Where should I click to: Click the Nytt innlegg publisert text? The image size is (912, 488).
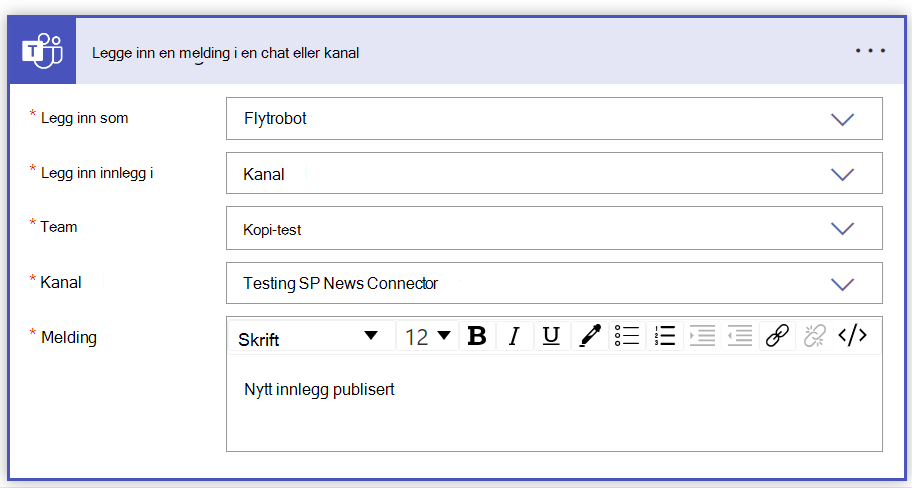tap(319, 390)
